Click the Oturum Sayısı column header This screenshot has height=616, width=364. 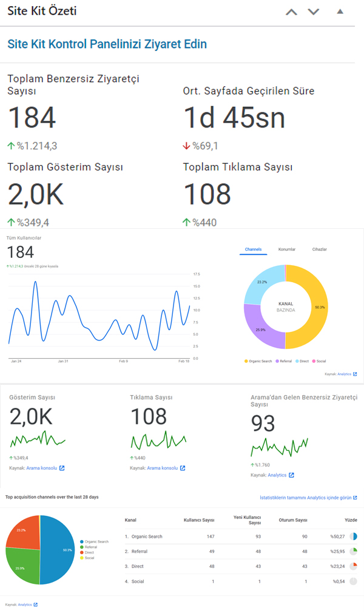(293, 520)
